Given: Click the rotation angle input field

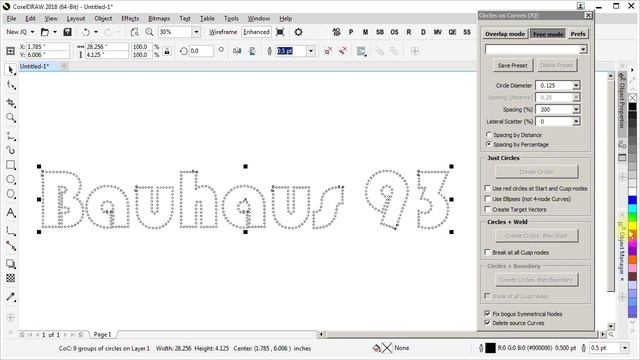Looking at the screenshot, I should pyautogui.click(x=201, y=51).
